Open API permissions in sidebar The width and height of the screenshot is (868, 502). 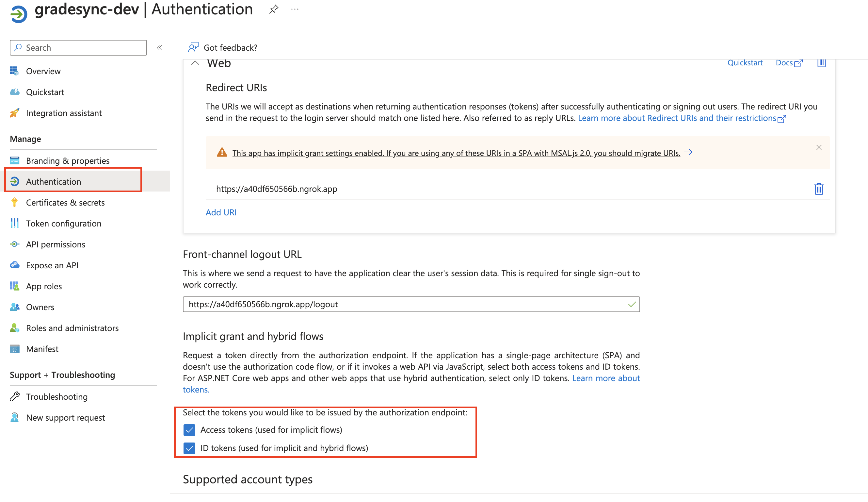pyautogui.click(x=56, y=244)
